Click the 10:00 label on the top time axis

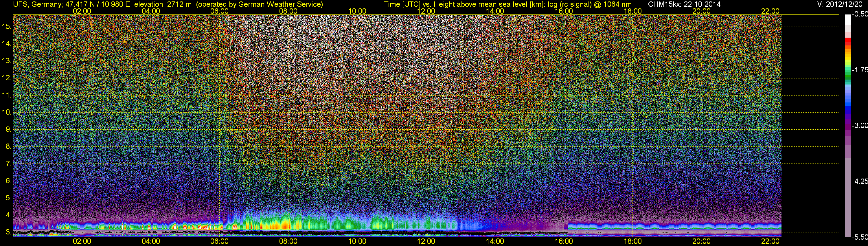click(357, 11)
